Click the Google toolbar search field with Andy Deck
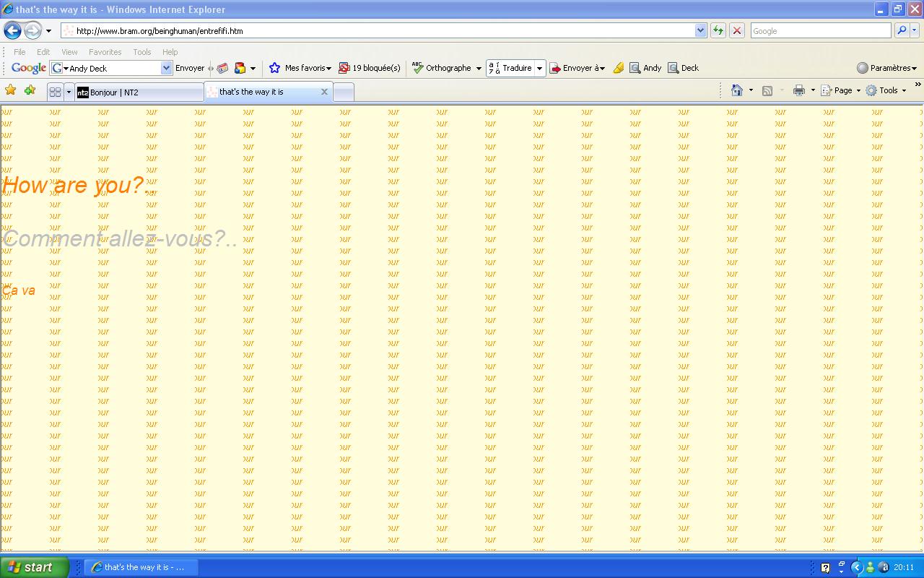 (110, 68)
